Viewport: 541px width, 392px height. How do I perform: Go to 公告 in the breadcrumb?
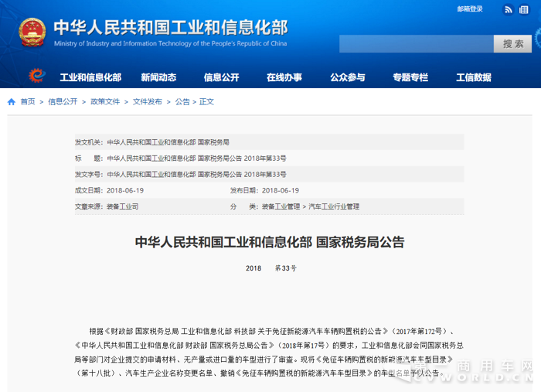[182, 102]
